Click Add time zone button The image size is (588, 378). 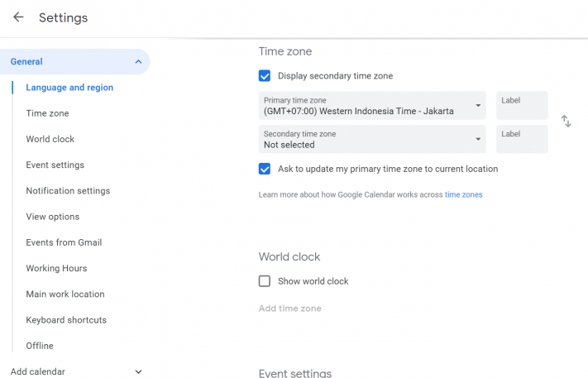click(289, 309)
